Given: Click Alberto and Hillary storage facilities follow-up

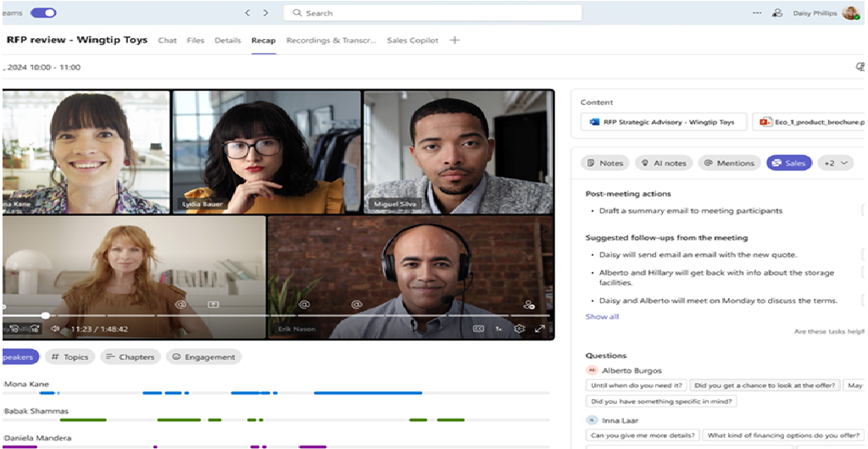Looking at the screenshot, I should (716, 278).
